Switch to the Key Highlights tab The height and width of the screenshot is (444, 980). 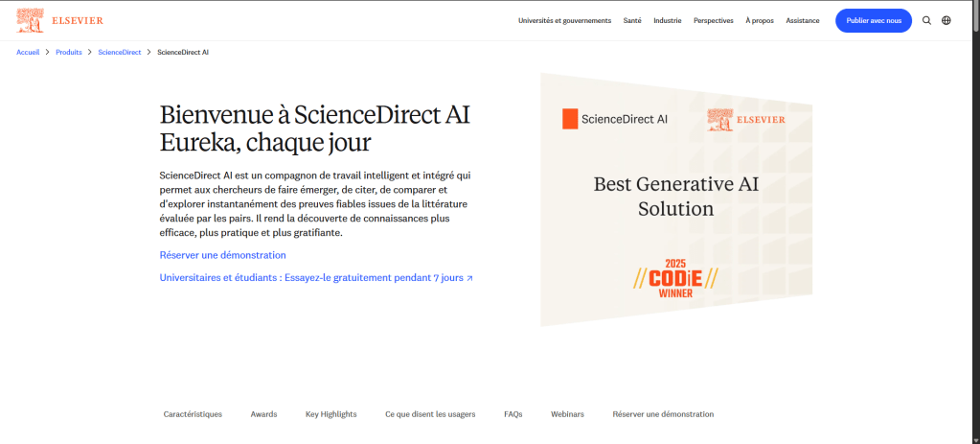330,414
